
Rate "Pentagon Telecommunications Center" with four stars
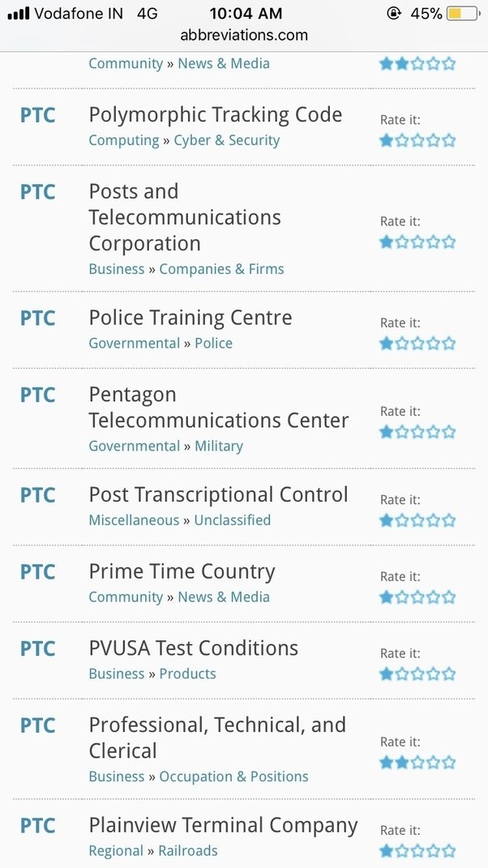coord(433,431)
